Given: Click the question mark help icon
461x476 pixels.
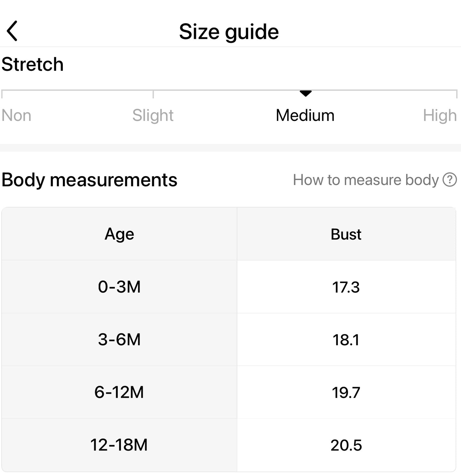Looking at the screenshot, I should (450, 180).
